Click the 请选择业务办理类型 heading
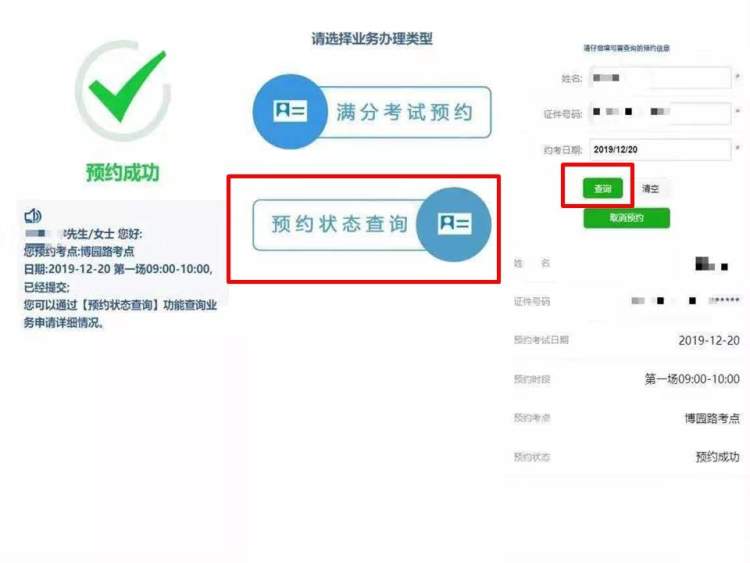 [372, 38]
